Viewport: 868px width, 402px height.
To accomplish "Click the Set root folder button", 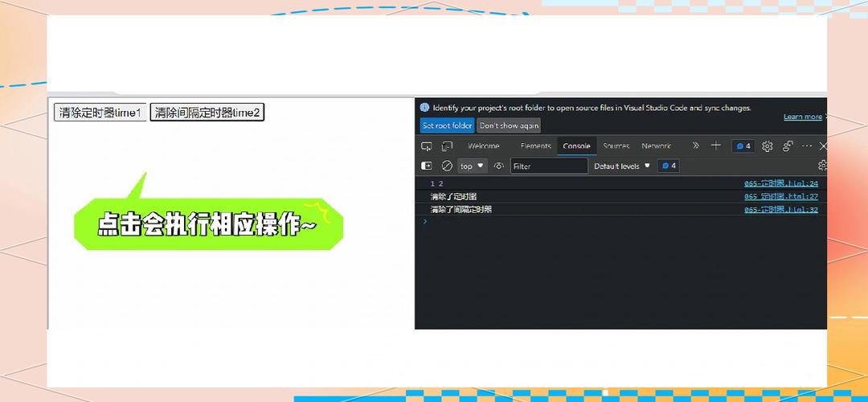I will point(448,125).
